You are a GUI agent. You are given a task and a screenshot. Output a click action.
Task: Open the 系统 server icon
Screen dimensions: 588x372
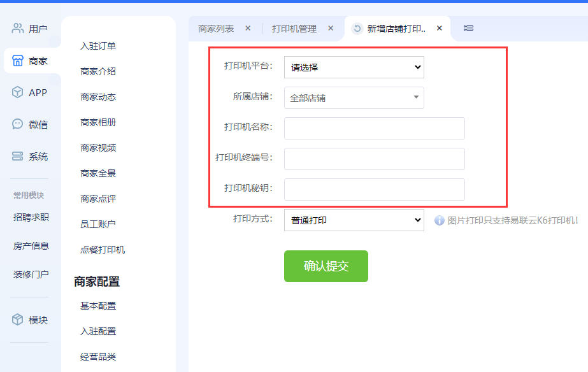(x=18, y=156)
